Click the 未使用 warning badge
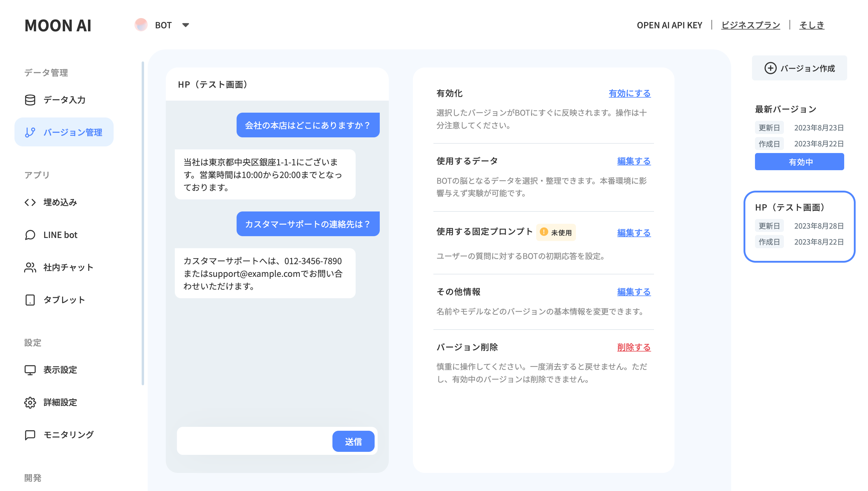This screenshot has height=491, width=868. [x=556, y=232]
